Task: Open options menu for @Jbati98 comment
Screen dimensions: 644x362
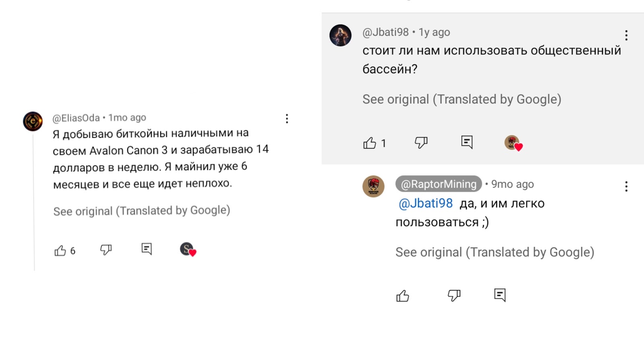Action: click(x=626, y=35)
